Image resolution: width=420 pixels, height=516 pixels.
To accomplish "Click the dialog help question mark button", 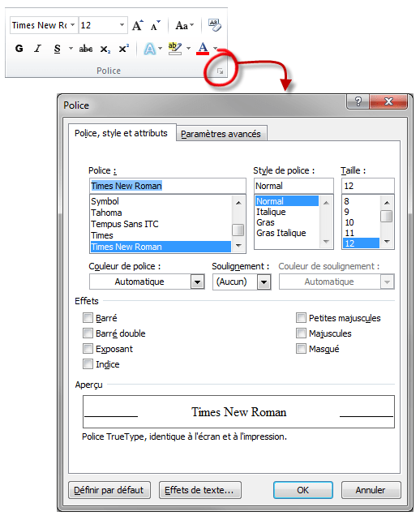I will 358,101.
